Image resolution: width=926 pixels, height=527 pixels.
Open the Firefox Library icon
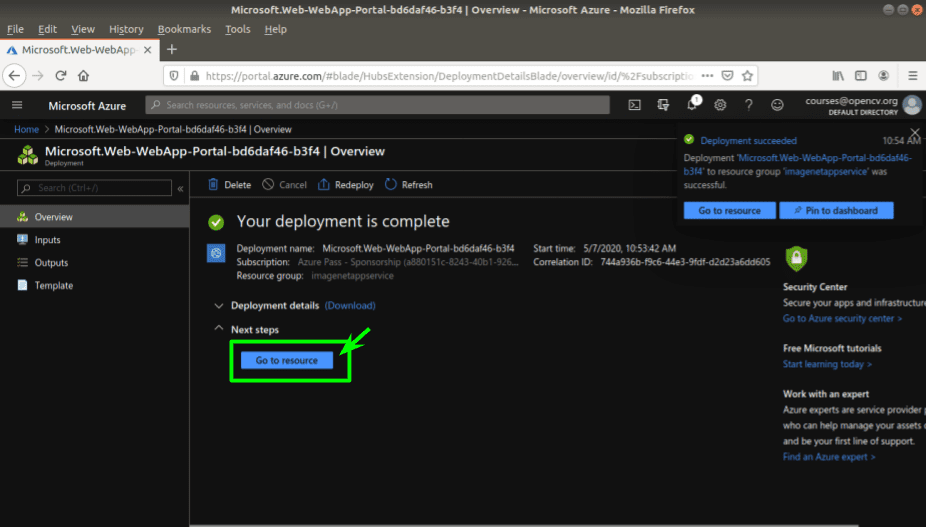838,76
